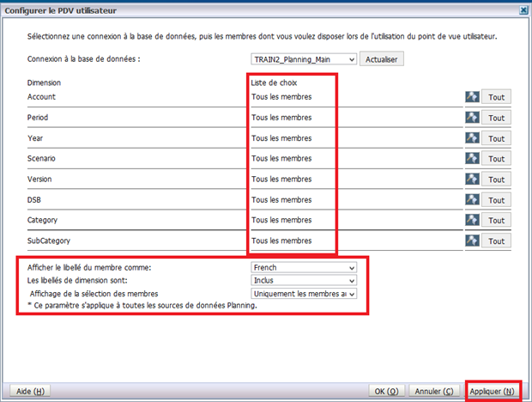Screen dimensions: 532x402
Task: Open Category member selector icon
Action: [x=471, y=221]
